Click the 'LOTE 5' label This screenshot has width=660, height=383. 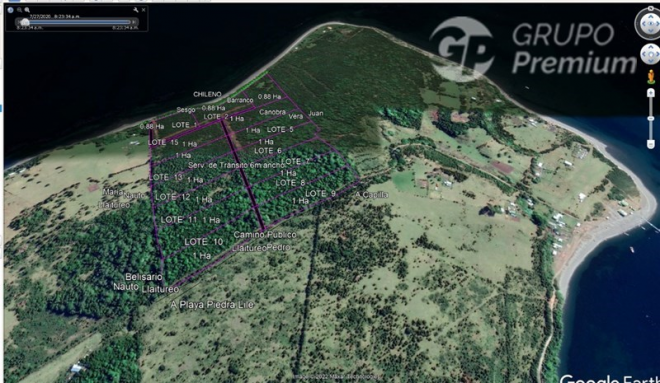(280, 129)
